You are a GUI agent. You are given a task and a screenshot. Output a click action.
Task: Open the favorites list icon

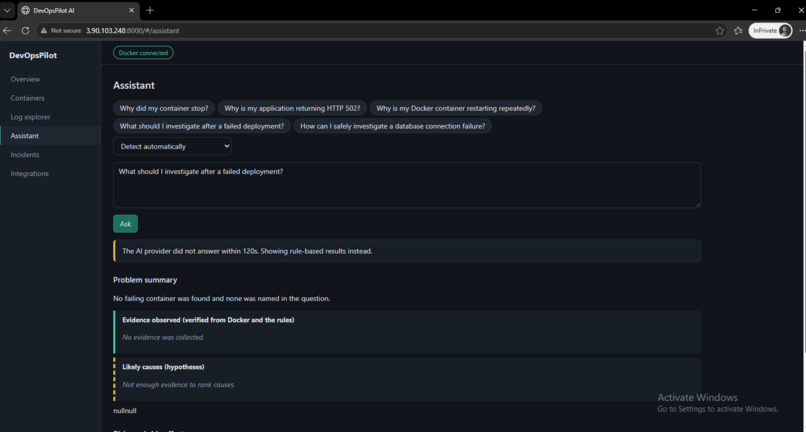point(738,31)
